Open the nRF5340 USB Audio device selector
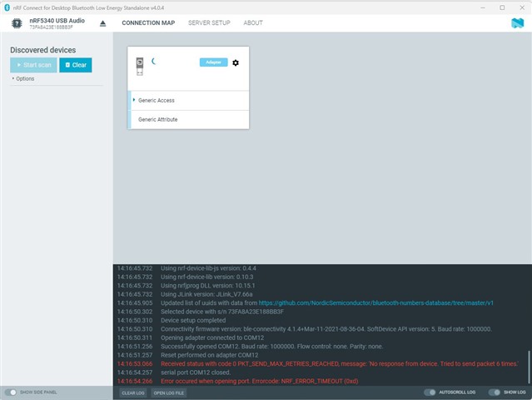The image size is (532, 400). (57, 23)
